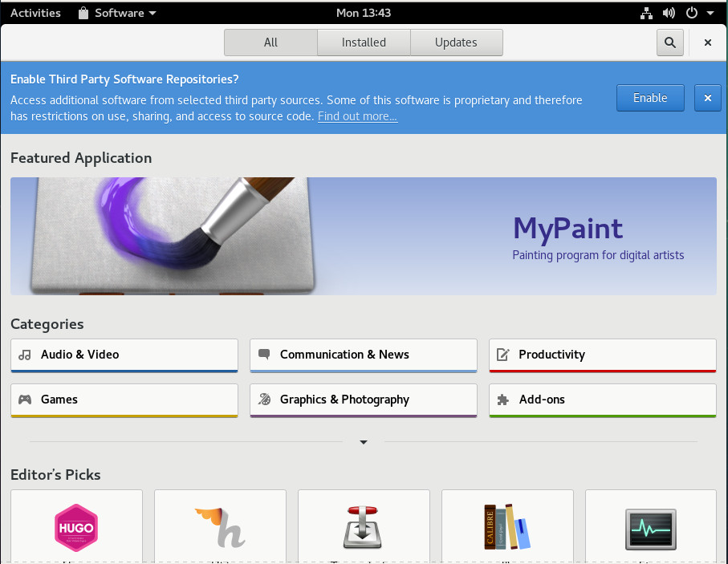This screenshot has width=728, height=564.
Task: Open the Activities overview
Action: tap(35, 13)
